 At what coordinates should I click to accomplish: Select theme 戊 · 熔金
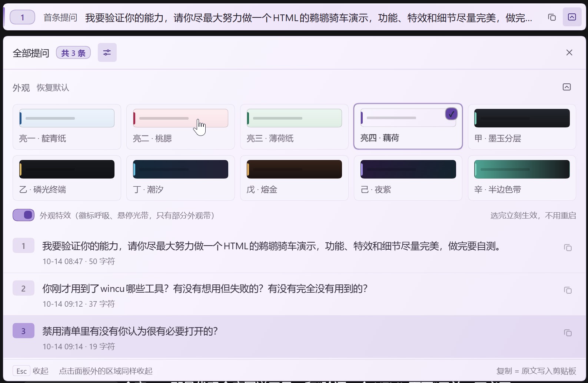(294, 178)
